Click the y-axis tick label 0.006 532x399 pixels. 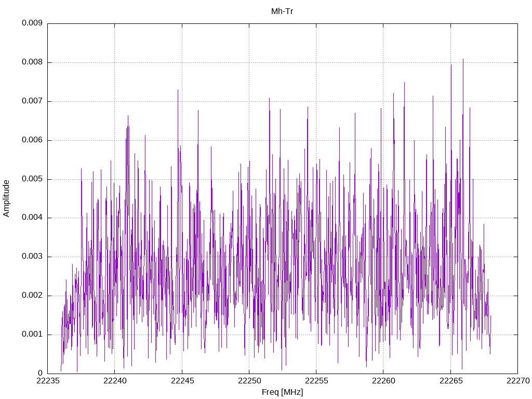(32, 140)
